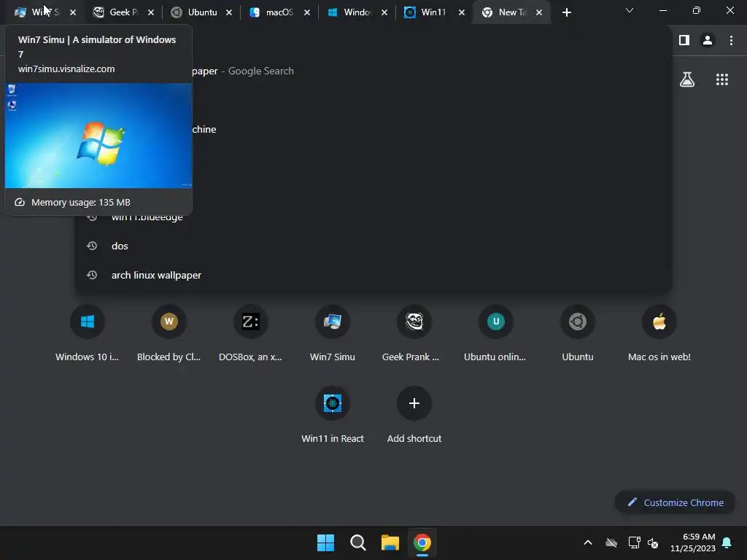Close the Geek Prank tab
747x560 pixels.
tap(151, 13)
